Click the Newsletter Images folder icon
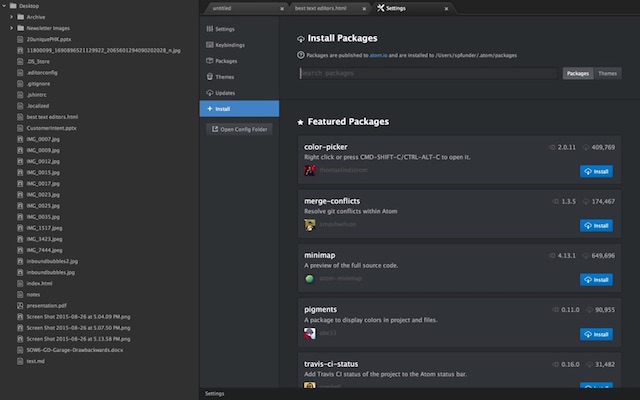This screenshot has width=640, height=400. [x=20, y=28]
